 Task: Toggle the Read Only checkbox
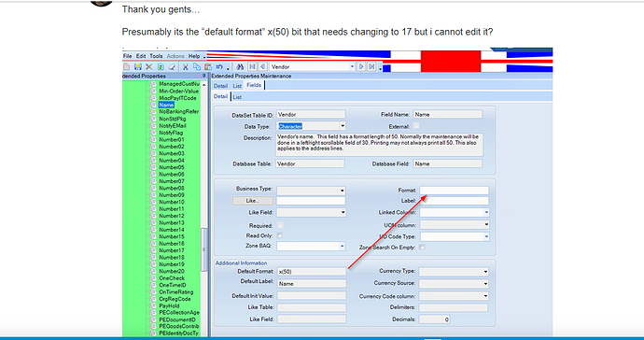pos(280,235)
